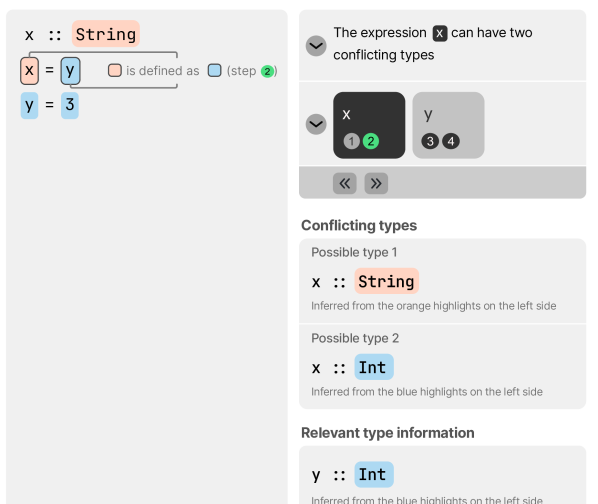Advance to next step with double-right arrows

(376, 183)
